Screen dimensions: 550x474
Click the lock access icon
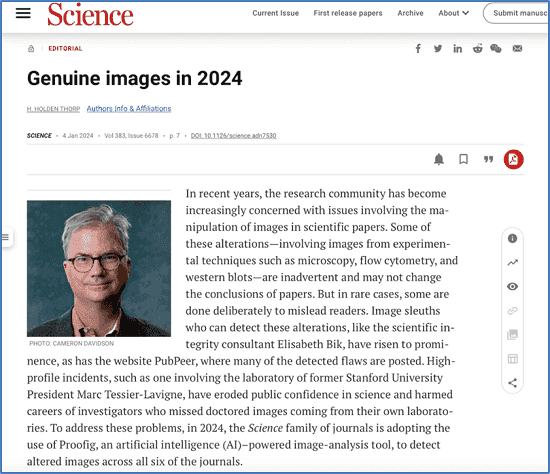coord(31,49)
